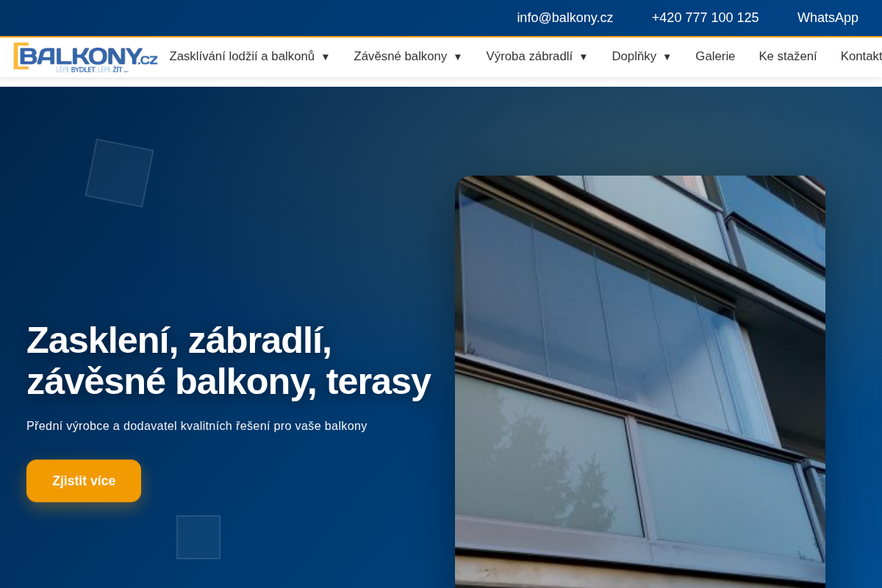The image size is (882, 588).
Task: Call the +420 777 100 125 number
Action: point(705,18)
